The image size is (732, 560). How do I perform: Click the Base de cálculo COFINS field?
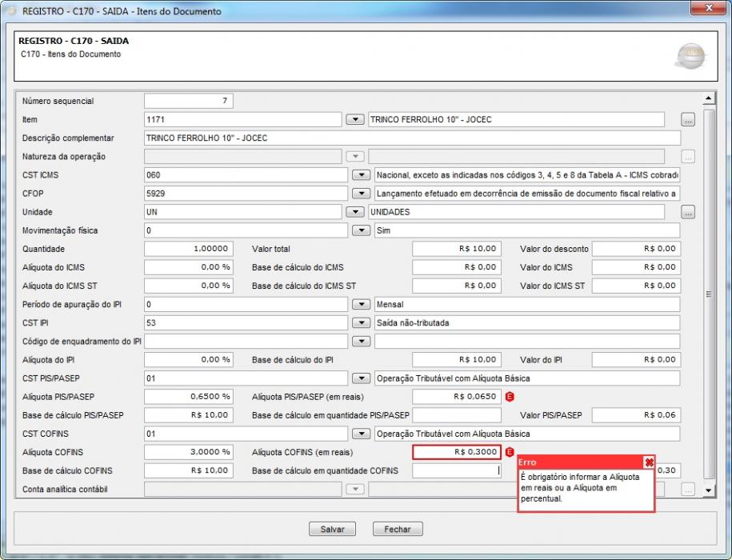189,470
